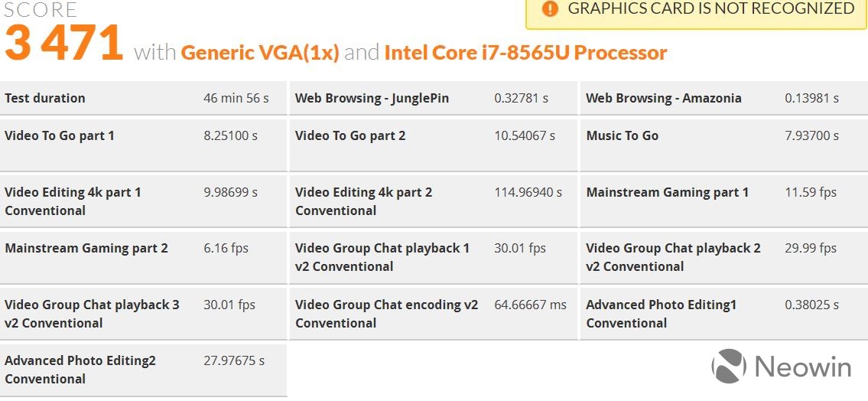Image resolution: width=868 pixels, height=401 pixels.
Task: Select 'Advanced Photo Editing1 Conventional' label
Action: pos(662,314)
